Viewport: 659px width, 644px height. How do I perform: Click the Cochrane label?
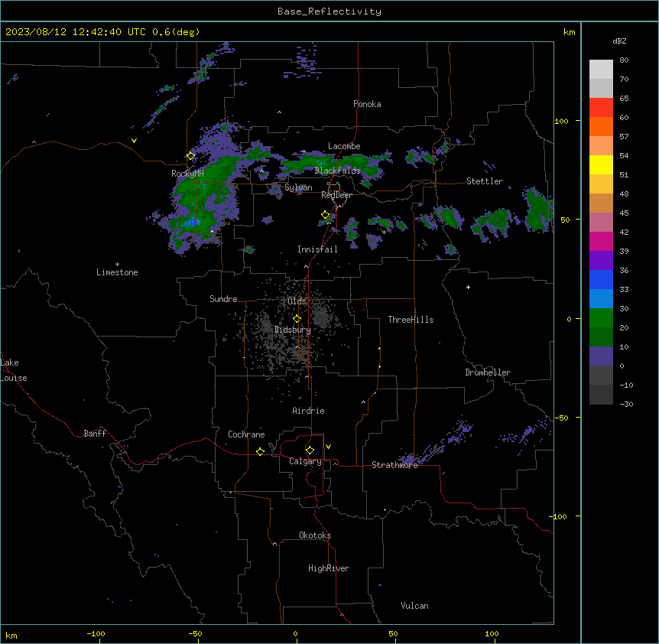246,434
